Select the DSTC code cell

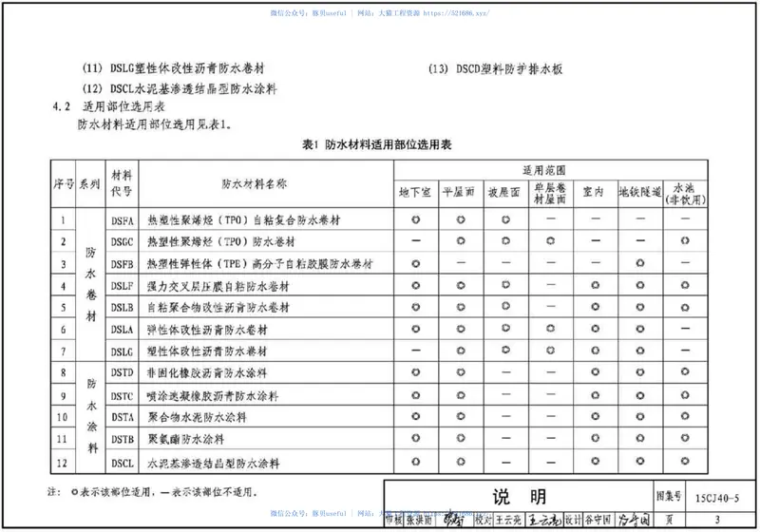[x=123, y=396]
